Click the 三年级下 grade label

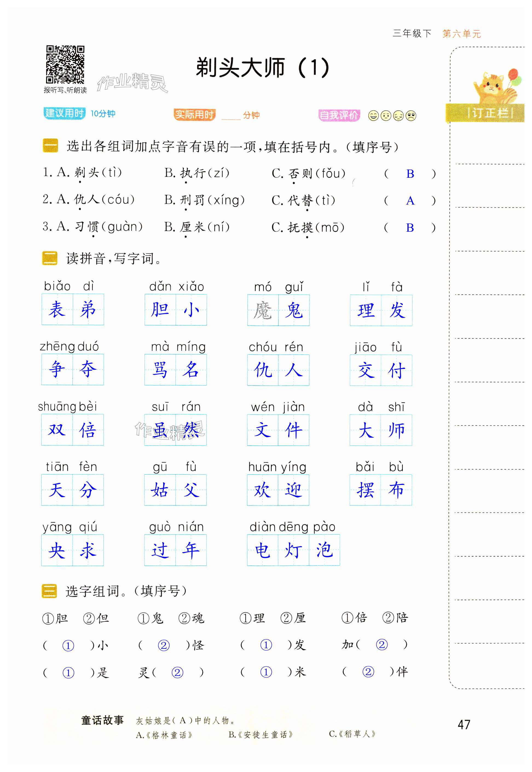tap(412, 33)
